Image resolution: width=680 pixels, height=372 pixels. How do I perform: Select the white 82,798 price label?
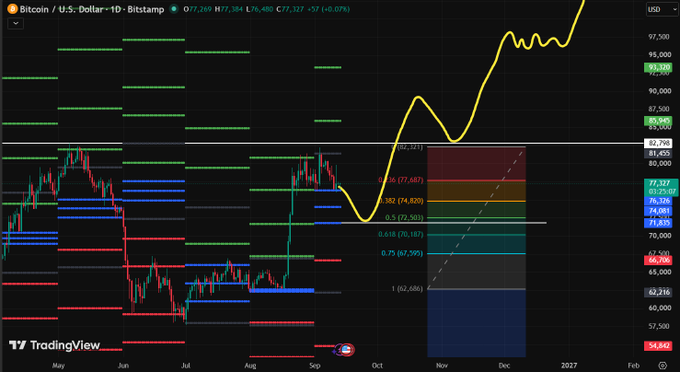point(659,143)
